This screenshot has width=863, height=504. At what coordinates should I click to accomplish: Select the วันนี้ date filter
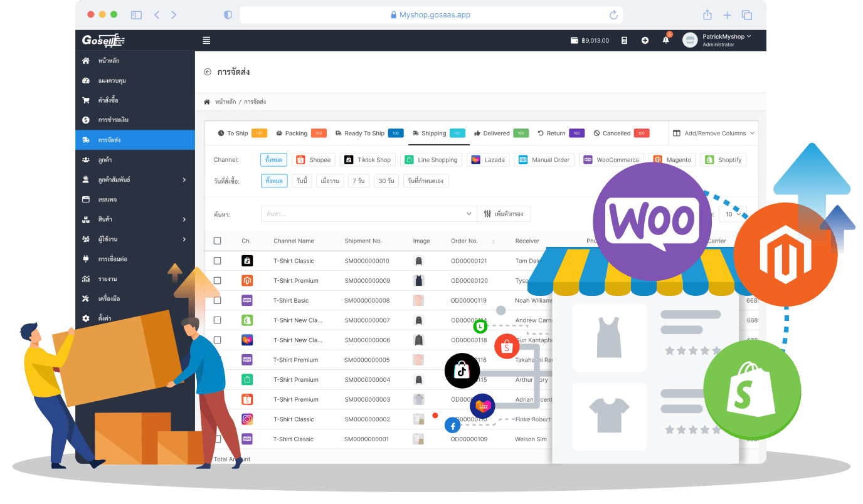[x=302, y=181]
